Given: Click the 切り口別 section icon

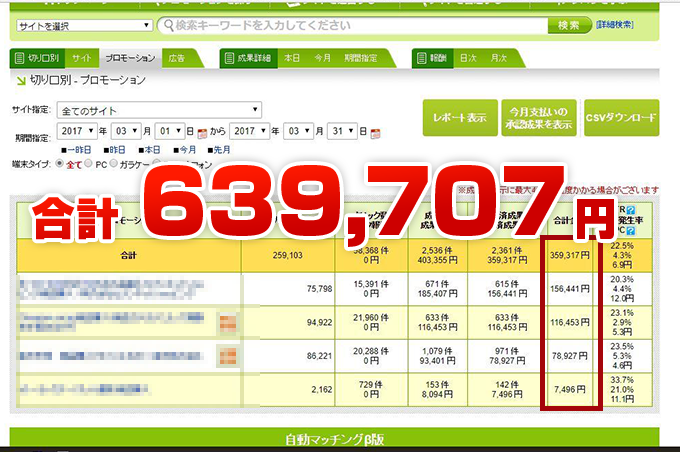Looking at the screenshot, I should click(18, 58).
